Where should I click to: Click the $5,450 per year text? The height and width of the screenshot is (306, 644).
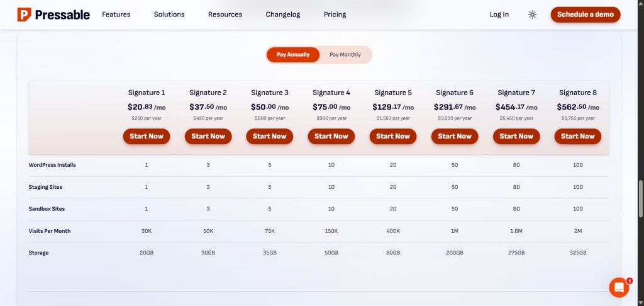click(x=516, y=118)
